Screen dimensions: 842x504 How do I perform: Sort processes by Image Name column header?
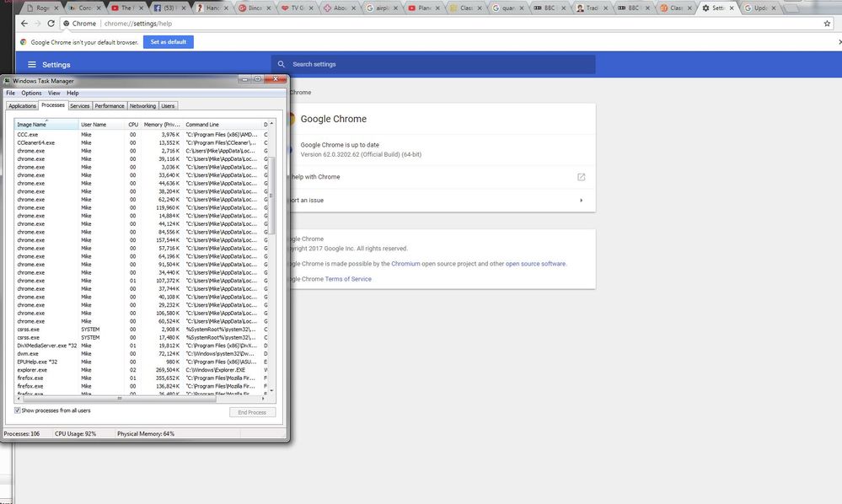pos(32,125)
